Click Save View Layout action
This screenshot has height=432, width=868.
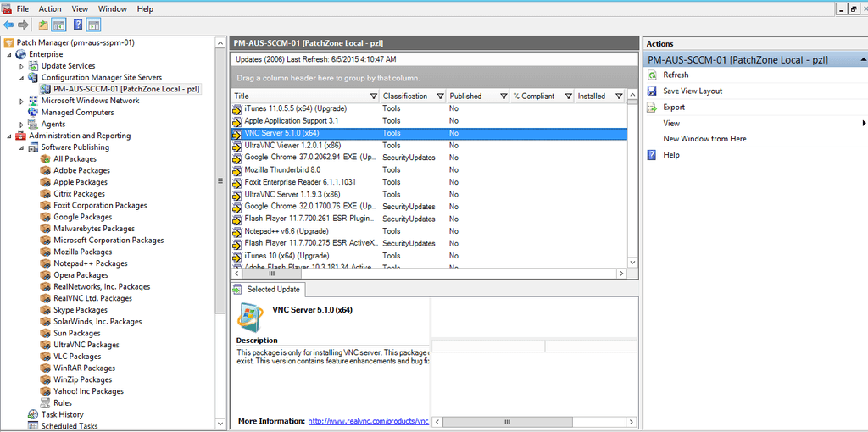click(x=693, y=91)
